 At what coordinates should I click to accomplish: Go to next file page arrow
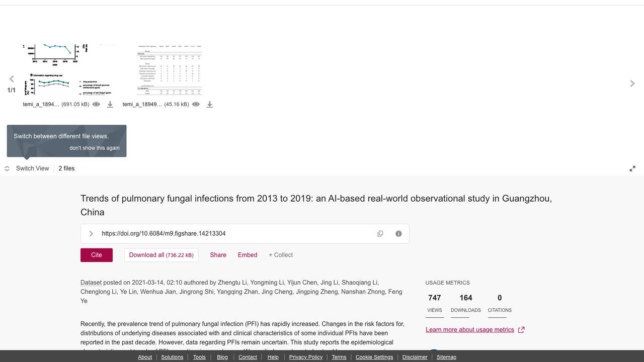tap(632, 83)
